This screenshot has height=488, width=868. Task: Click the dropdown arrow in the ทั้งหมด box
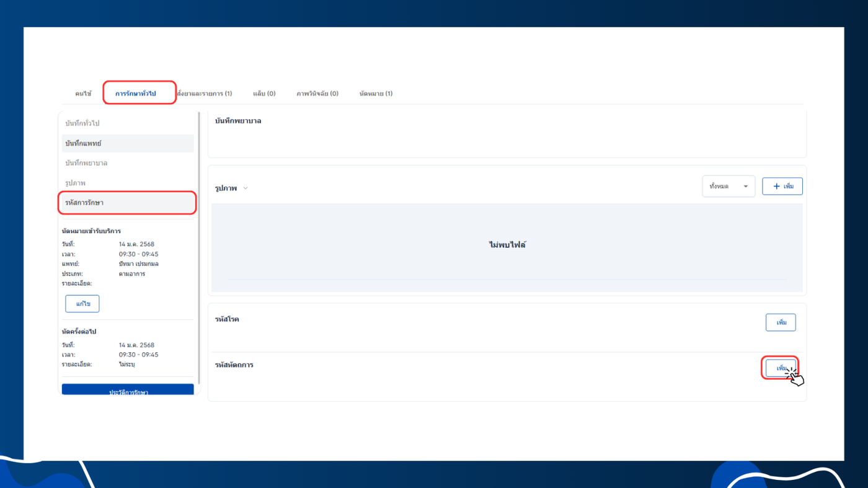(745, 187)
